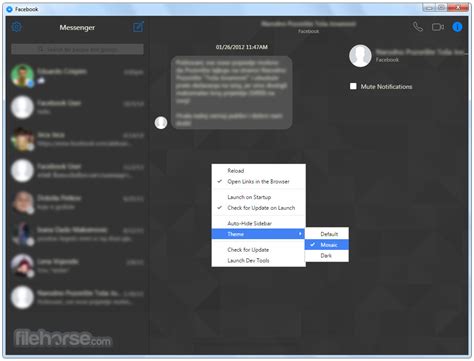Click the Facebook app icon in title bar

point(9,9)
